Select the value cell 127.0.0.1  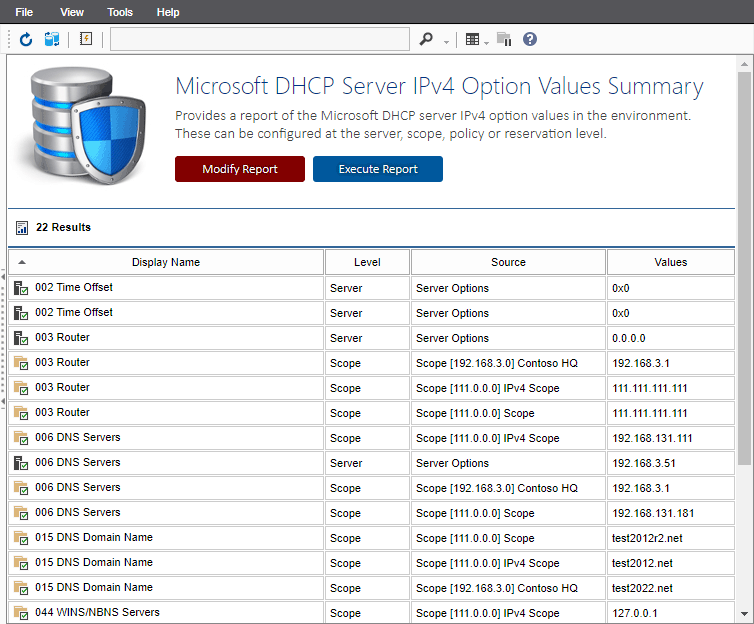671,613
